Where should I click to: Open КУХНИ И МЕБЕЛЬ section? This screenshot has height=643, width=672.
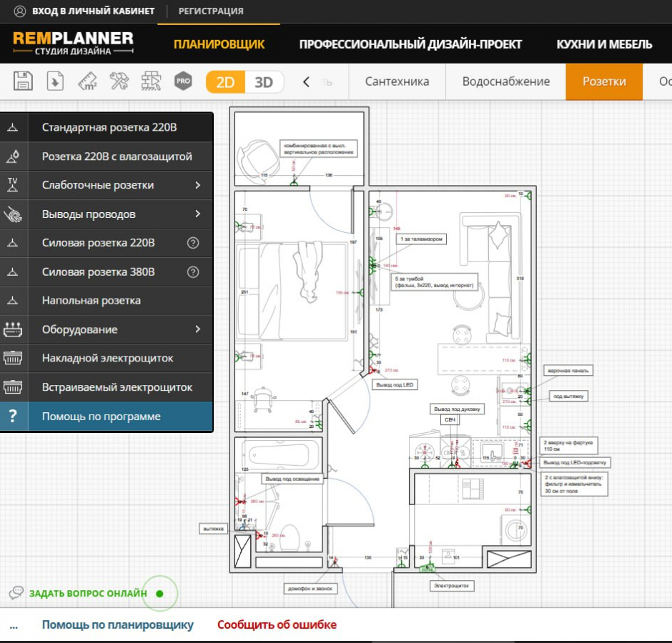[604, 44]
